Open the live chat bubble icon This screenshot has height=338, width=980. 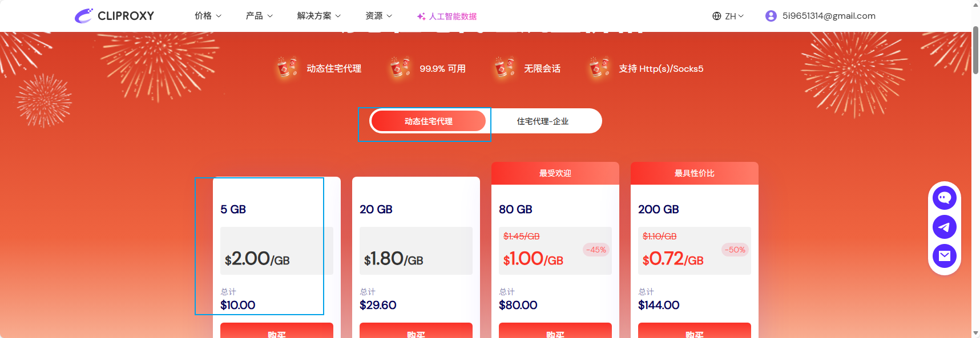(x=945, y=198)
